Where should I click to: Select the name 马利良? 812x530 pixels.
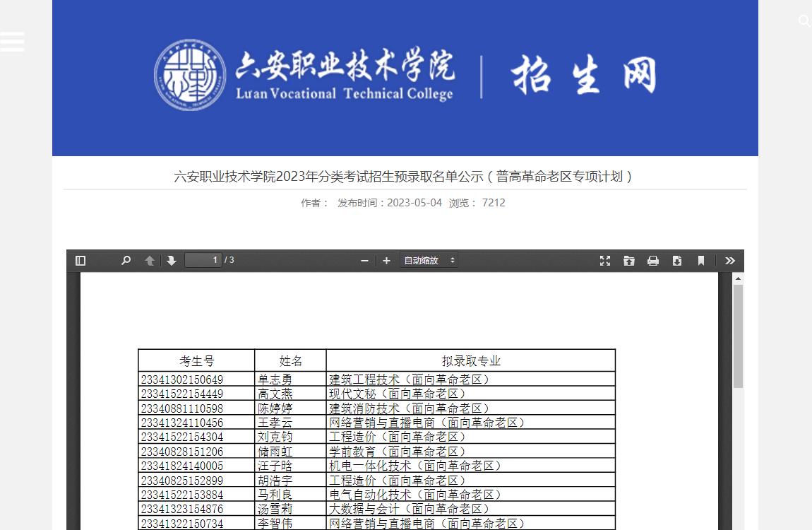click(275, 495)
